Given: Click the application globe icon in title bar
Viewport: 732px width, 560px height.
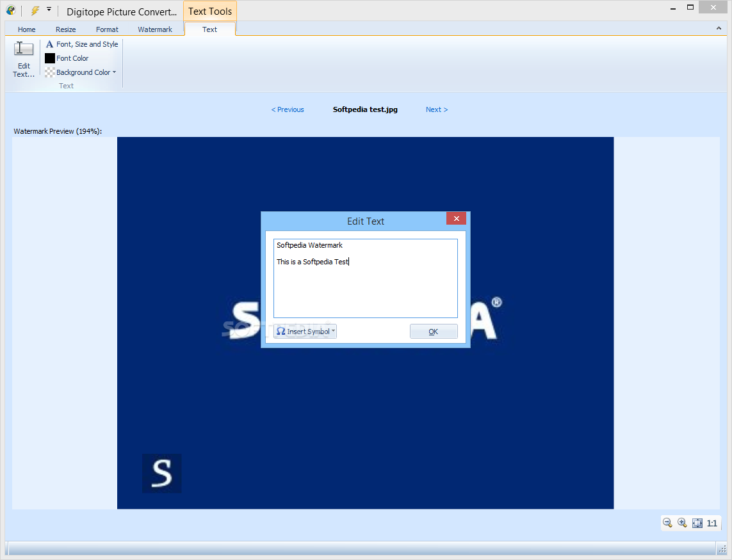Looking at the screenshot, I should pos(11,10).
